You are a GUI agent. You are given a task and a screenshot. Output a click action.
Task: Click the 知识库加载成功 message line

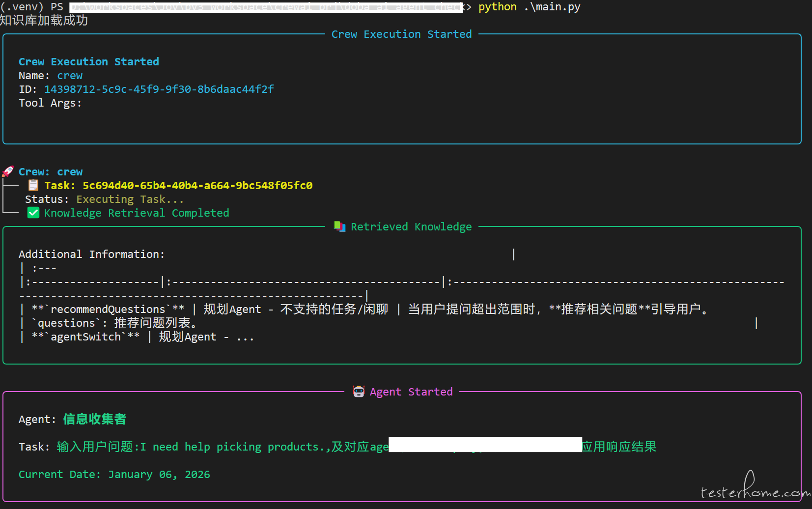coord(44,20)
